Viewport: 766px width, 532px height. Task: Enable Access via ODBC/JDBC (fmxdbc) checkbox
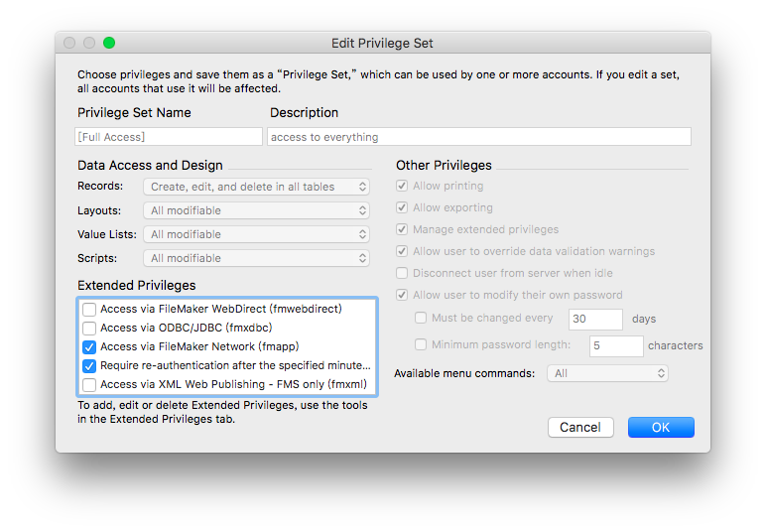89,328
